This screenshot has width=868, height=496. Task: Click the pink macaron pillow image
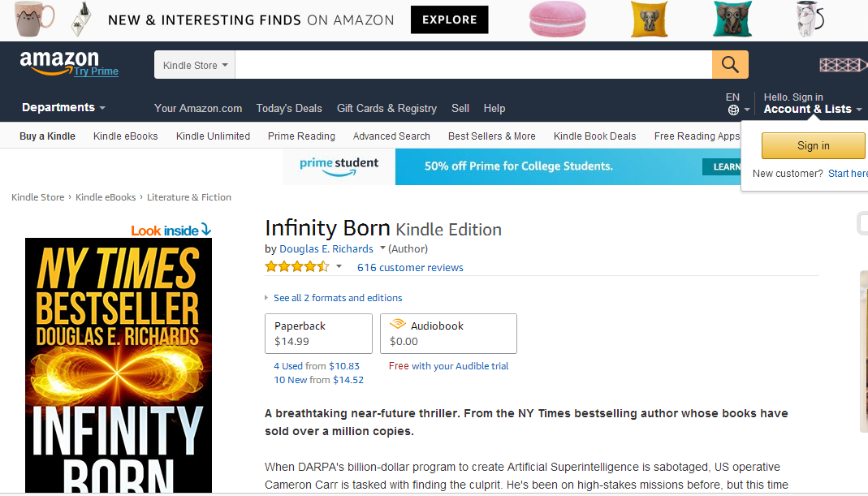[x=557, y=19]
